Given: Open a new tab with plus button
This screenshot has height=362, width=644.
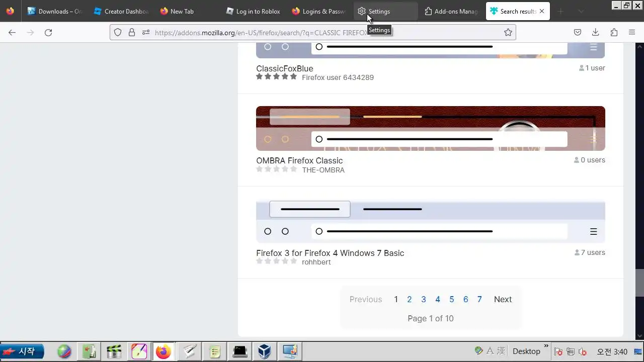Looking at the screenshot, I should pos(560,11).
